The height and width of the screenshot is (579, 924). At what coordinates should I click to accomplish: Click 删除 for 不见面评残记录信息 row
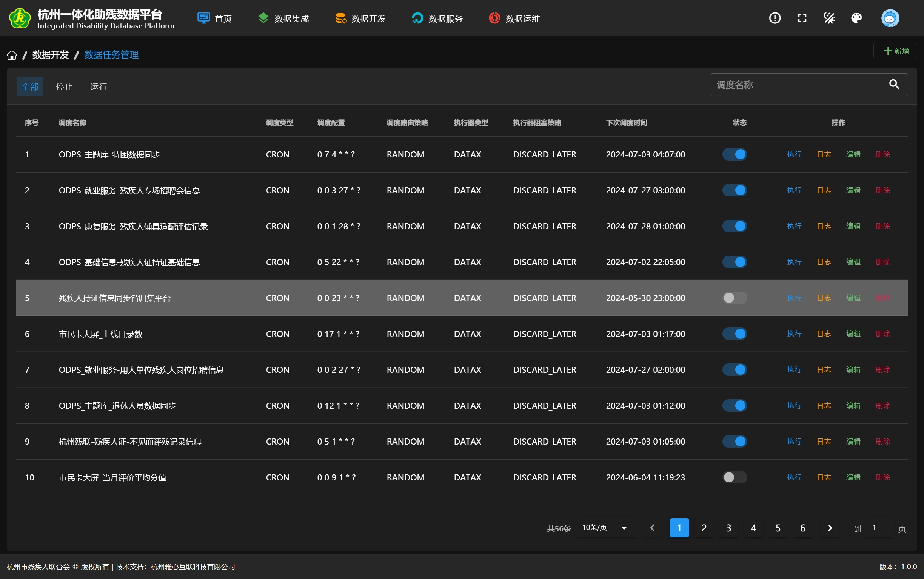click(883, 442)
